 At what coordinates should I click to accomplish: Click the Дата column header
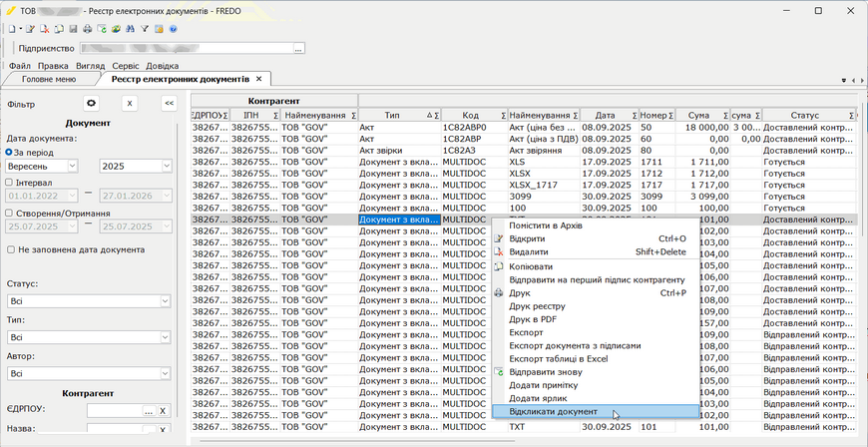(x=610, y=115)
